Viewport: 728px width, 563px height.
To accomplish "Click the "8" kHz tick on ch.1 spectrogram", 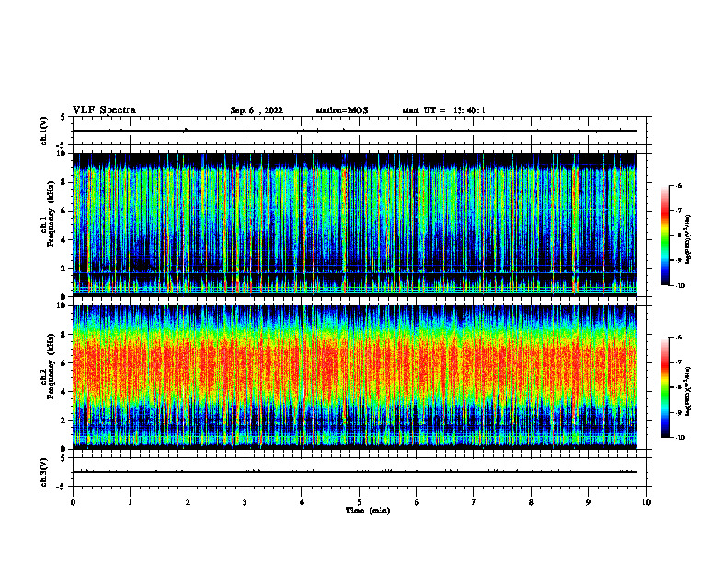I will point(64,182).
